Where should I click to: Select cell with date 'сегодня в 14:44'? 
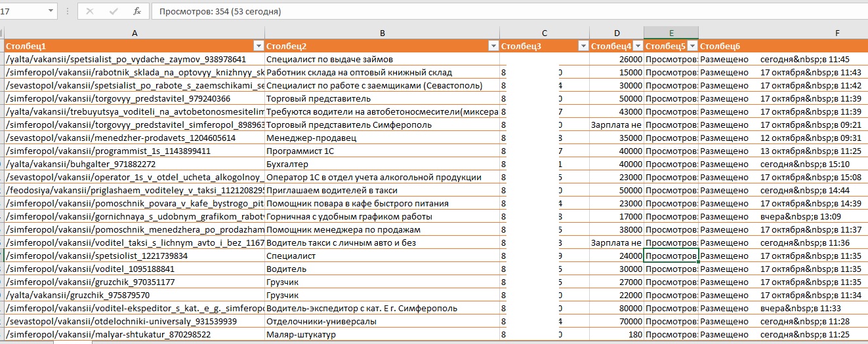(783, 190)
